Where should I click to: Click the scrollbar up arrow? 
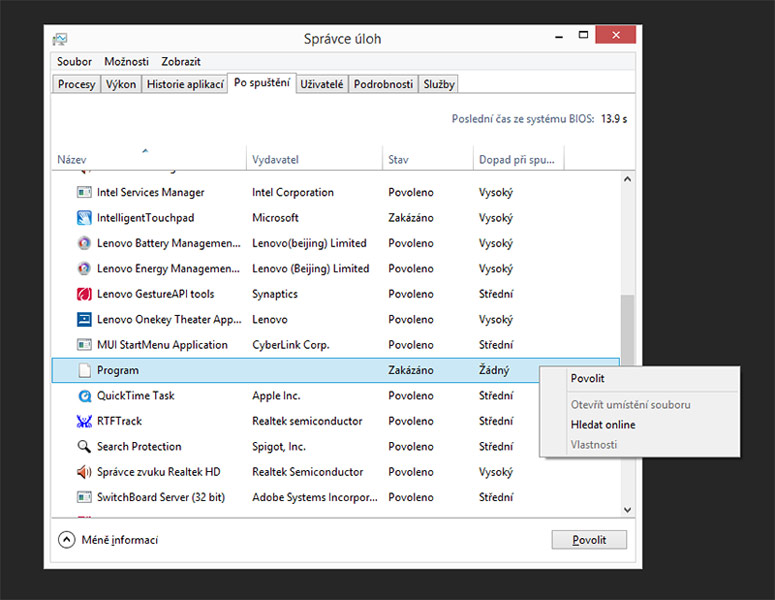click(x=627, y=179)
